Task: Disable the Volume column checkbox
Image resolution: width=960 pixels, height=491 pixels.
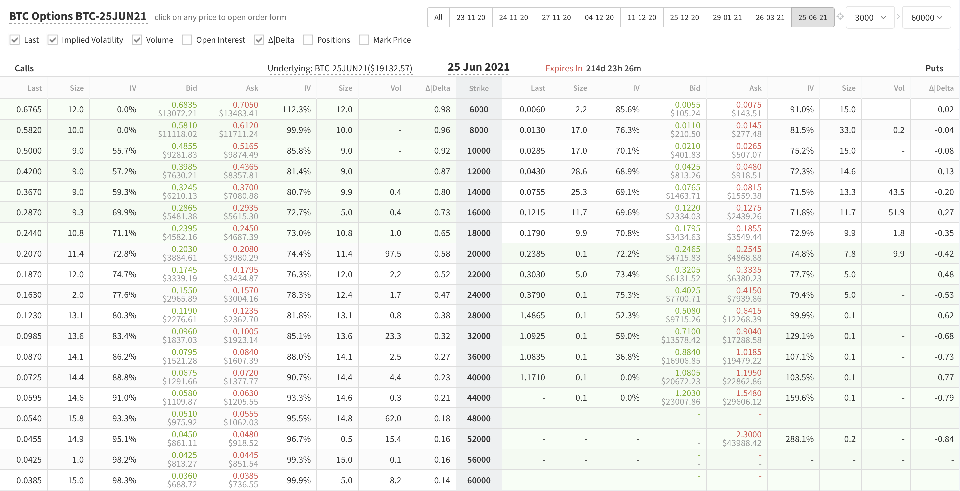Action: [x=135, y=40]
